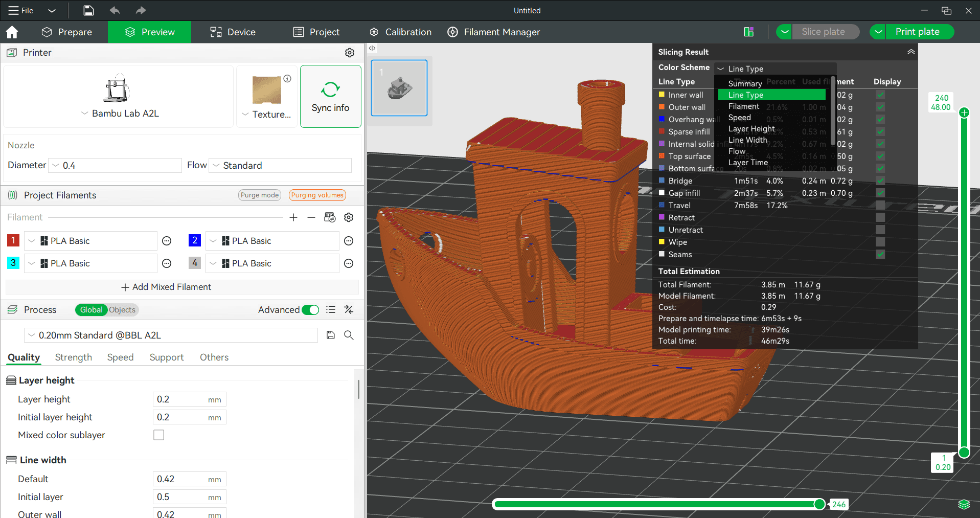Open the Texture plate info icon
The height and width of the screenshot is (518, 980).
coord(287,79)
